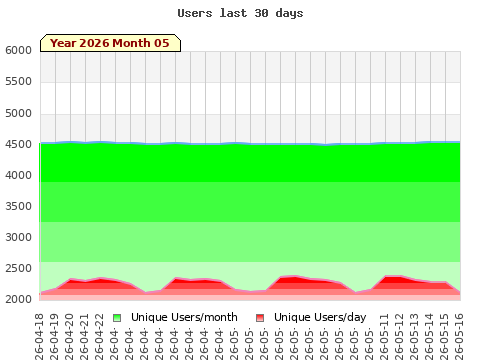
Task: Click the 2500 y-axis label
Action: pos(18,268)
